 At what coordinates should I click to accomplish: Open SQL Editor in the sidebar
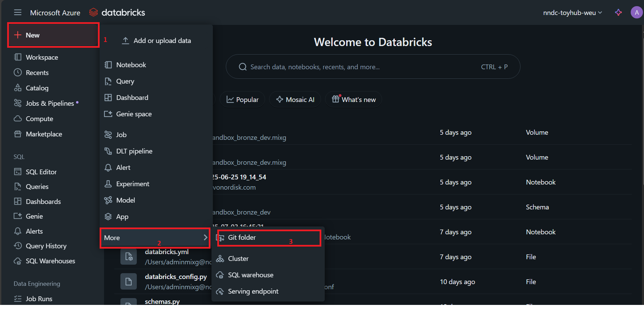[41, 172]
